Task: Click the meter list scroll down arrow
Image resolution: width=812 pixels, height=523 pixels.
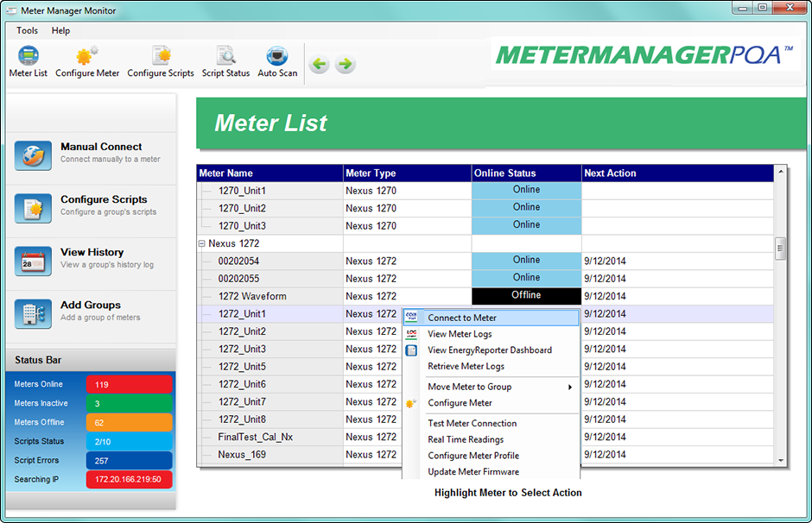Action: point(780,460)
